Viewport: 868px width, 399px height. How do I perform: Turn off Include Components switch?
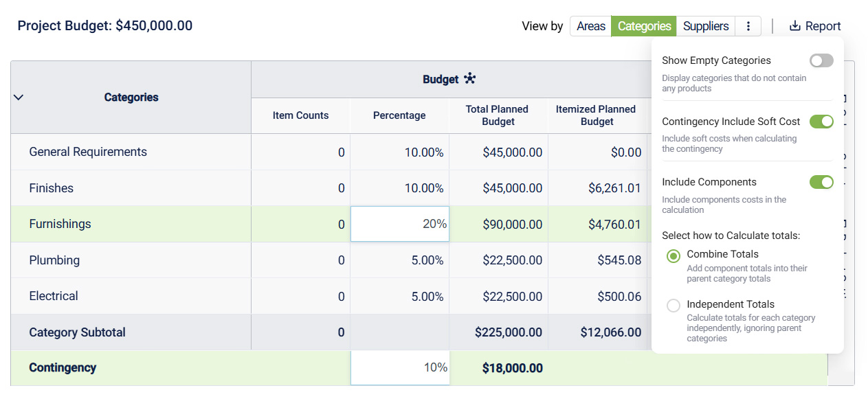click(x=821, y=182)
